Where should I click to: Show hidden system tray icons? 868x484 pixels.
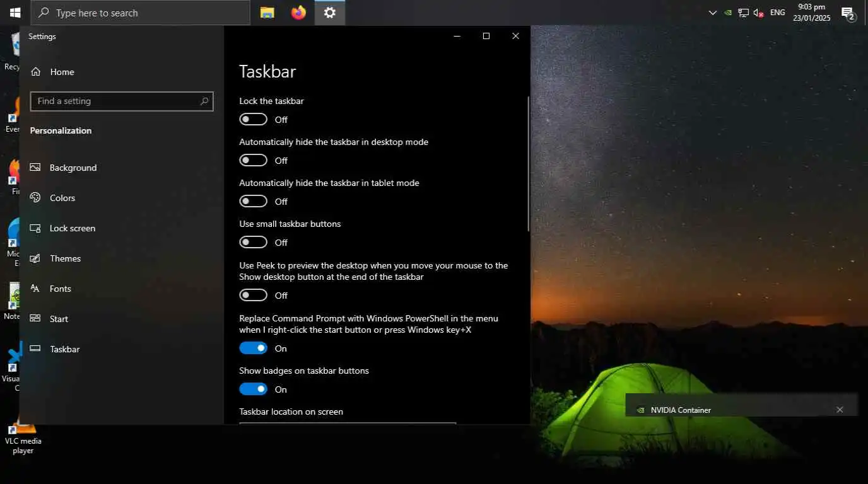(x=713, y=13)
